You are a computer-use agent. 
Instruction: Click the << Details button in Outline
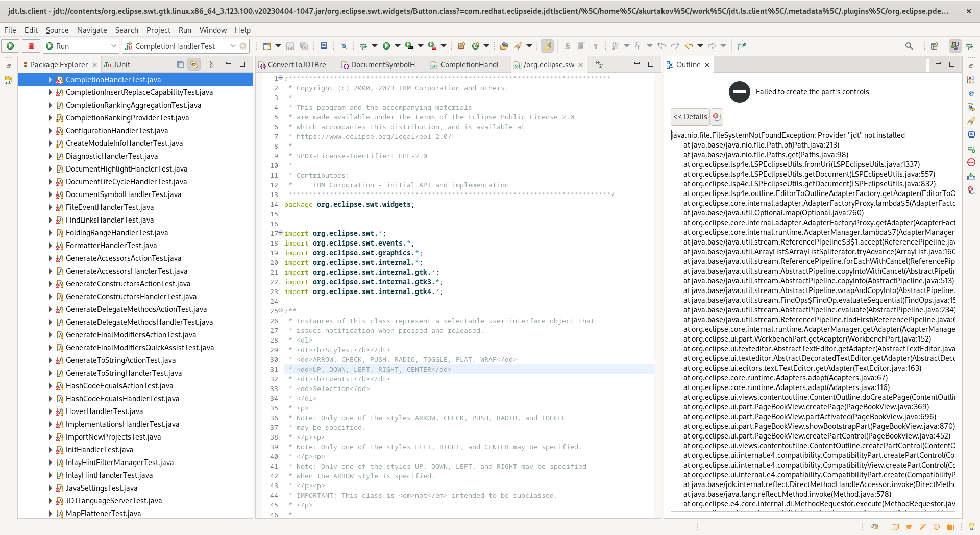690,117
